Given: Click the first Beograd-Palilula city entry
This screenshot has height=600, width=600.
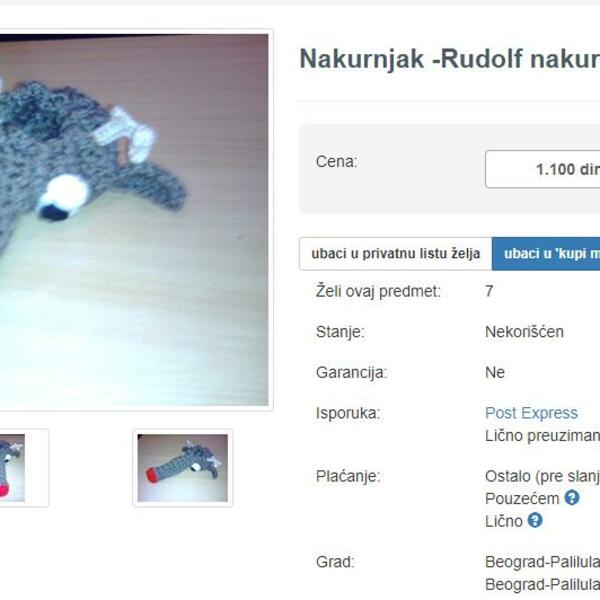Looking at the screenshot, I should point(543,562).
